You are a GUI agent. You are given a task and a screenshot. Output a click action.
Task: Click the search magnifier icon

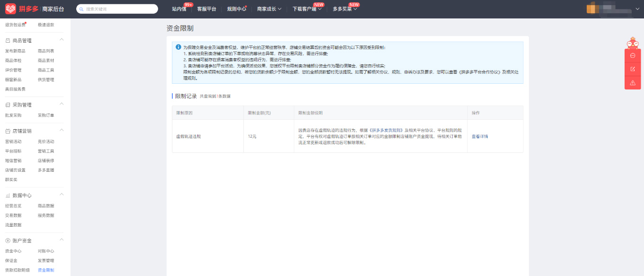[82, 9]
